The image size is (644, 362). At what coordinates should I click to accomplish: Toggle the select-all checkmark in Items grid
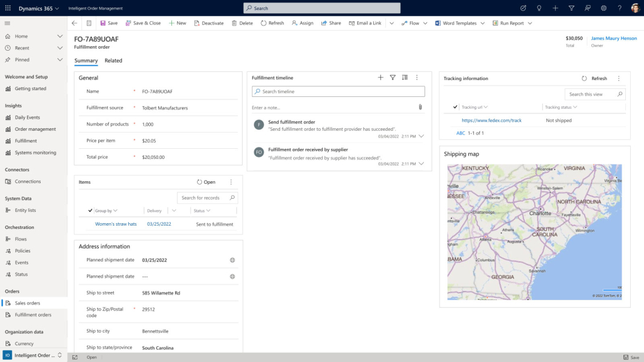tap(90, 211)
